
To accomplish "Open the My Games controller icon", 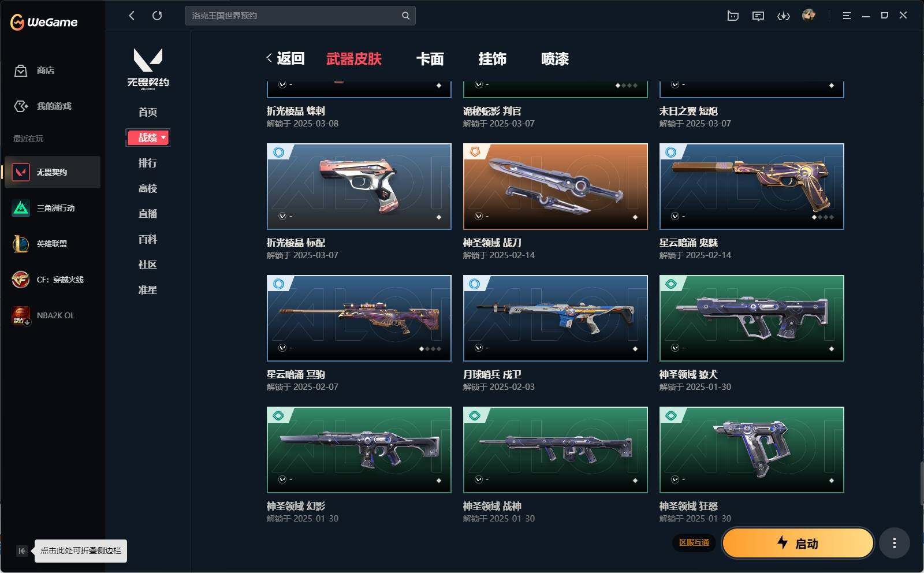I will click(x=21, y=106).
